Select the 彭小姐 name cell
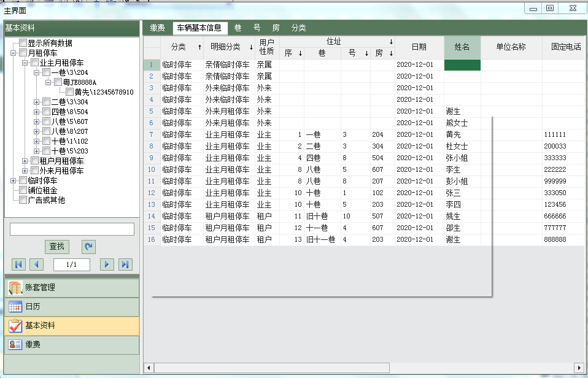Viewport: 588px width, 378px height. tap(462, 182)
